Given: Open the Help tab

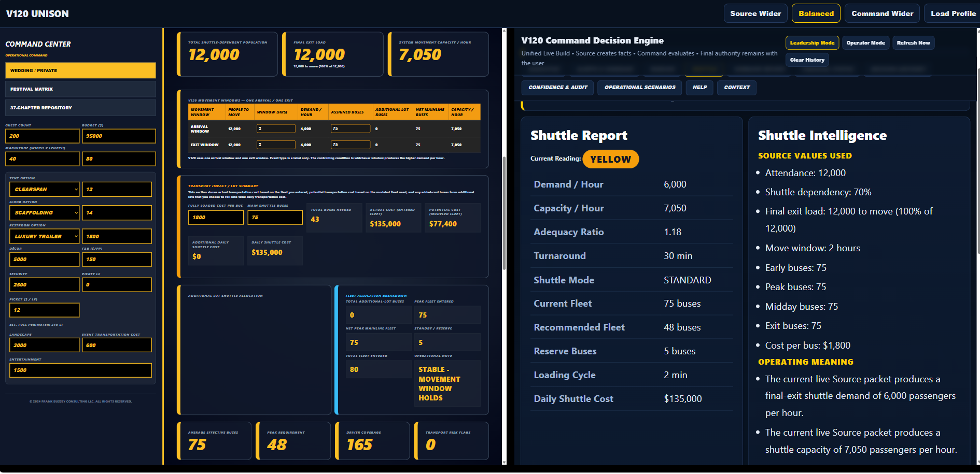Looking at the screenshot, I should point(699,88).
